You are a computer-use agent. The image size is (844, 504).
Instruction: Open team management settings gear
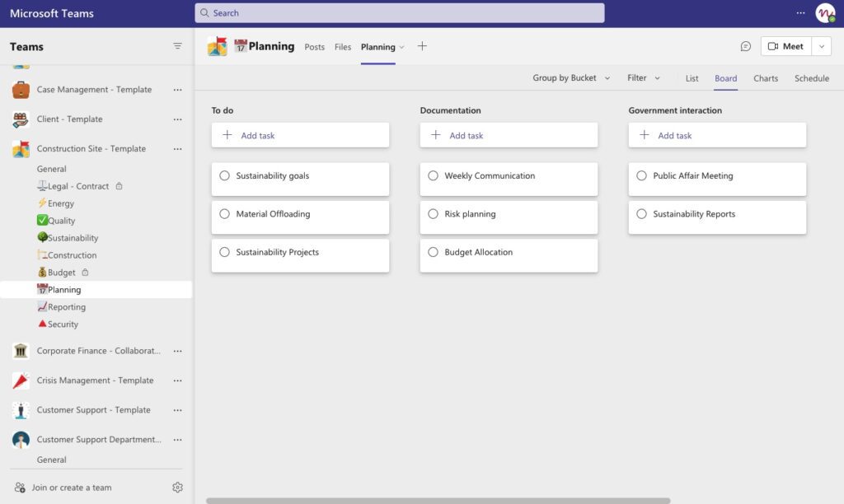point(178,488)
